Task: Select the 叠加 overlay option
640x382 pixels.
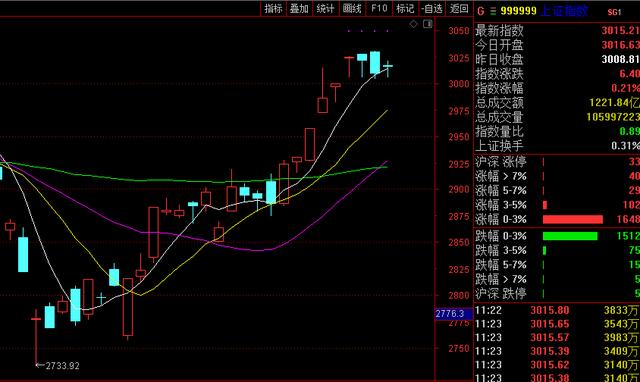Action: [299, 9]
